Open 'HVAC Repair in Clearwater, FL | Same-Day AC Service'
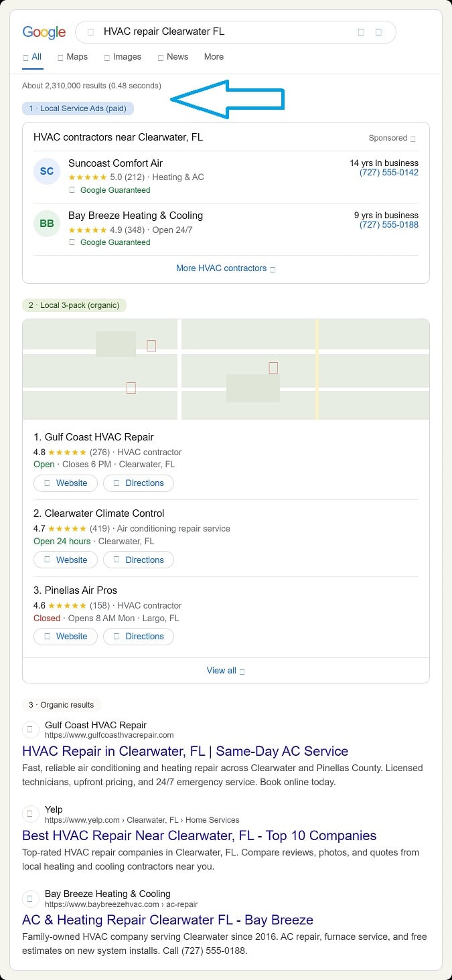Viewport: 452px width, 980px height. point(185,751)
